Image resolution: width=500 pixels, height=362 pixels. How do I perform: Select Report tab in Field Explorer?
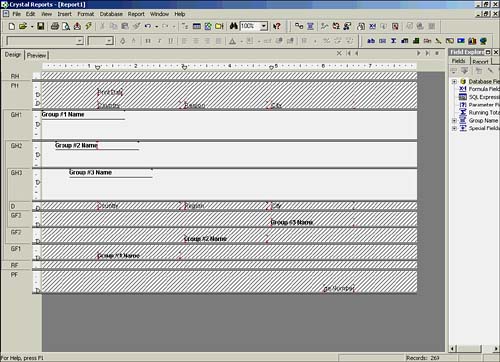pos(480,61)
